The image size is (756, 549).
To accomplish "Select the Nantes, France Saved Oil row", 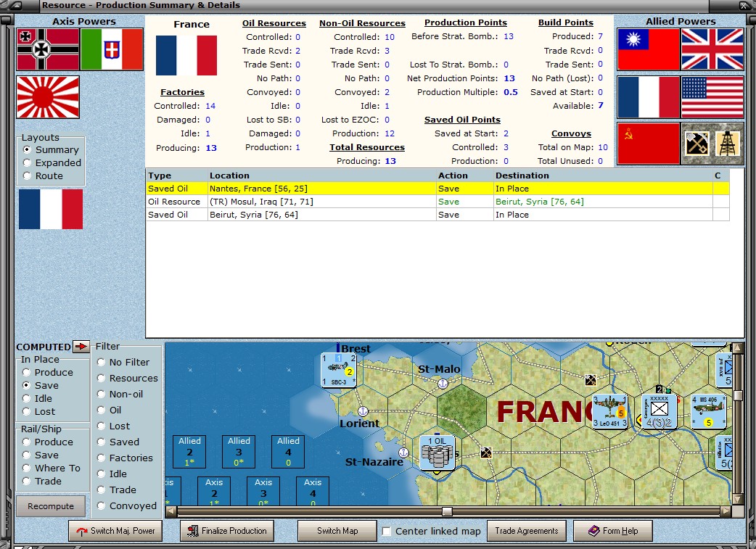I will click(x=437, y=189).
